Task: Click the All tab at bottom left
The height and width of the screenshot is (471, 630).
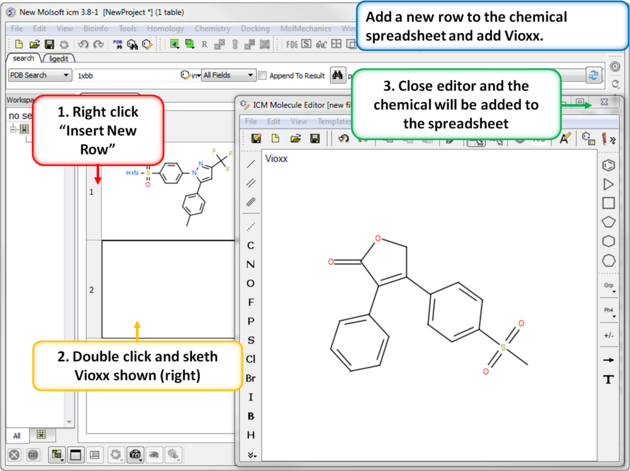Action: [x=16, y=436]
